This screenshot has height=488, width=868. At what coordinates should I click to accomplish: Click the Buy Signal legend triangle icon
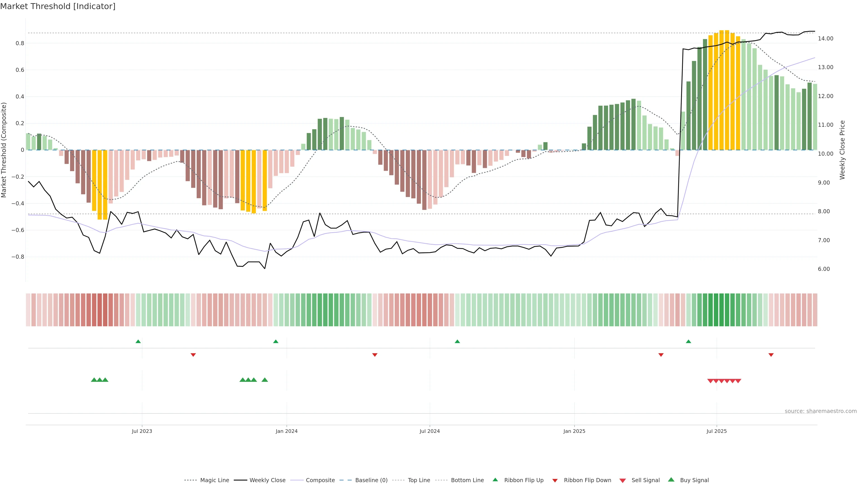tap(671, 480)
